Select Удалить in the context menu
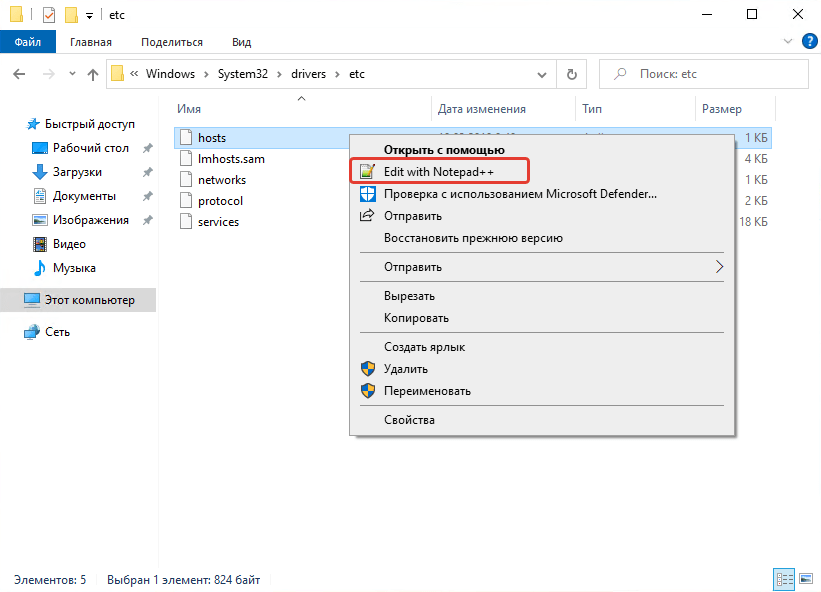Screen dimensions: 821x592 coord(406,369)
